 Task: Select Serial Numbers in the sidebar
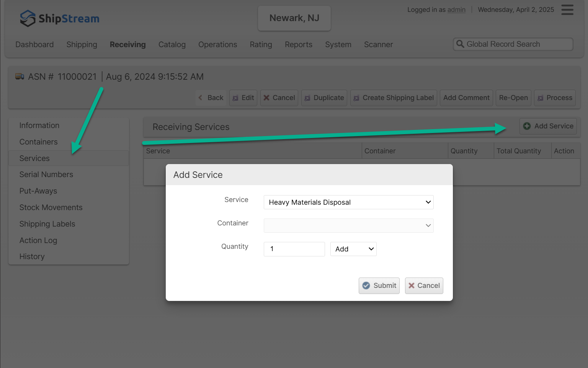point(46,174)
